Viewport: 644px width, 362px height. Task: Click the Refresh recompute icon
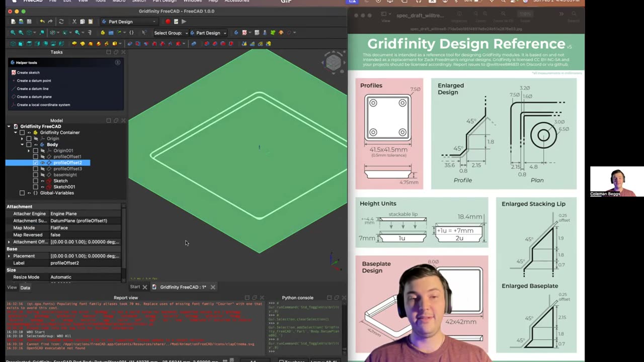coord(61,22)
